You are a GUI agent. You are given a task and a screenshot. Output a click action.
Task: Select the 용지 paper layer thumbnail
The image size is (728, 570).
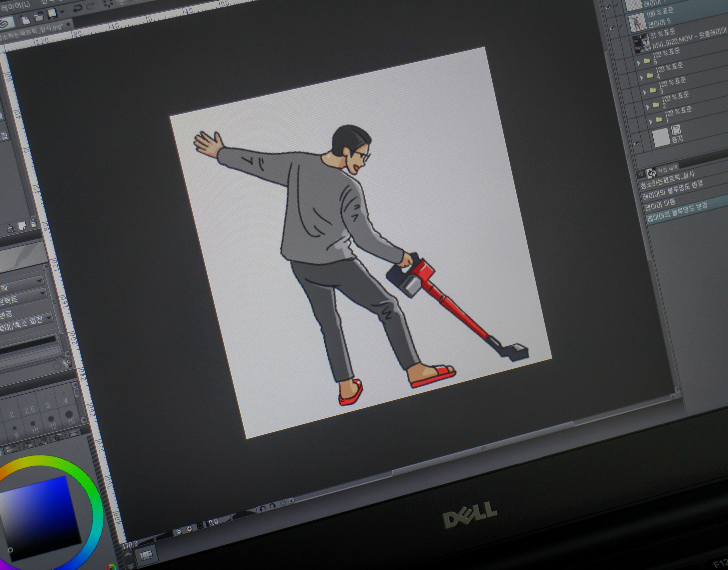[x=662, y=137]
